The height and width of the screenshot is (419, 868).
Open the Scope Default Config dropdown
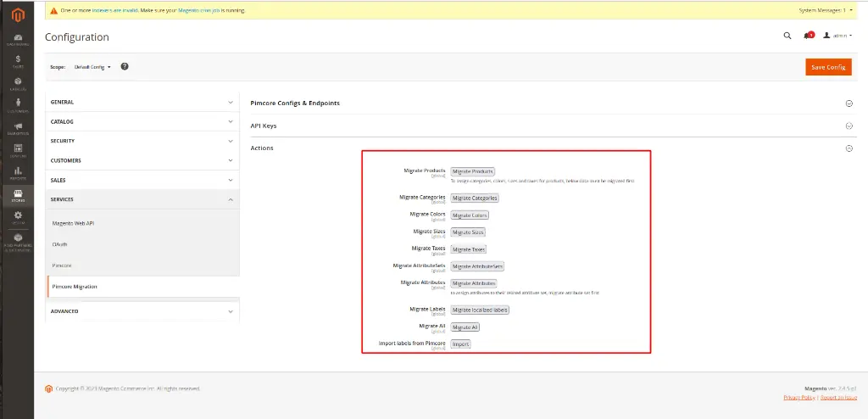[92, 66]
